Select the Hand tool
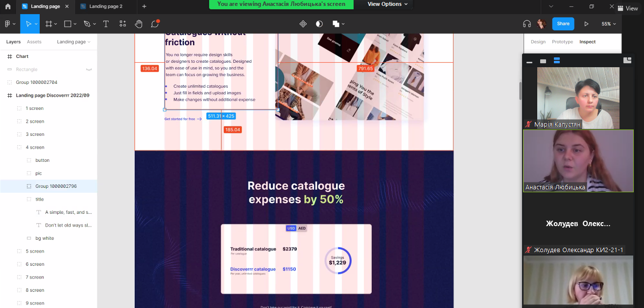 pos(139,24)
